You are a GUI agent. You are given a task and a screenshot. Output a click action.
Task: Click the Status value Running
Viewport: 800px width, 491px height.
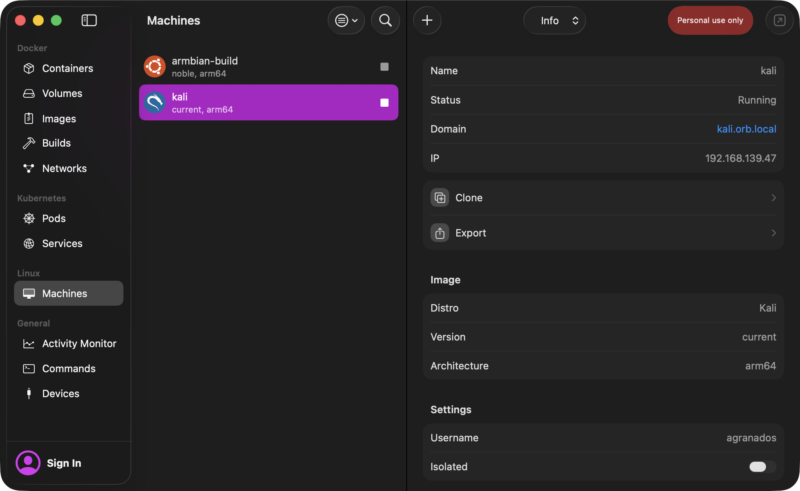[x=757, y=100]
